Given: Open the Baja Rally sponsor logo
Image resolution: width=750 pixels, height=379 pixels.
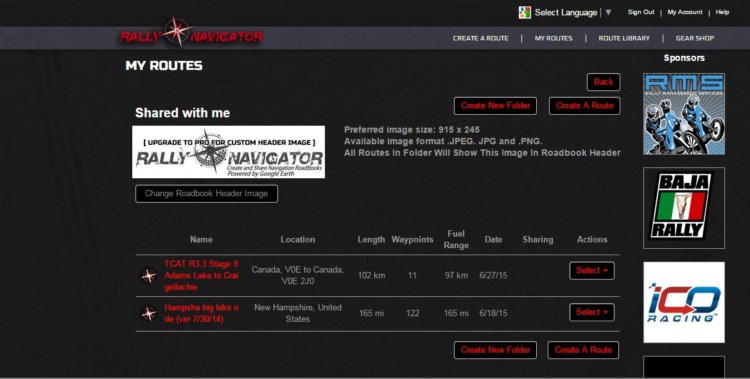Looking at the screenshot, I should [x=684, y=208].
